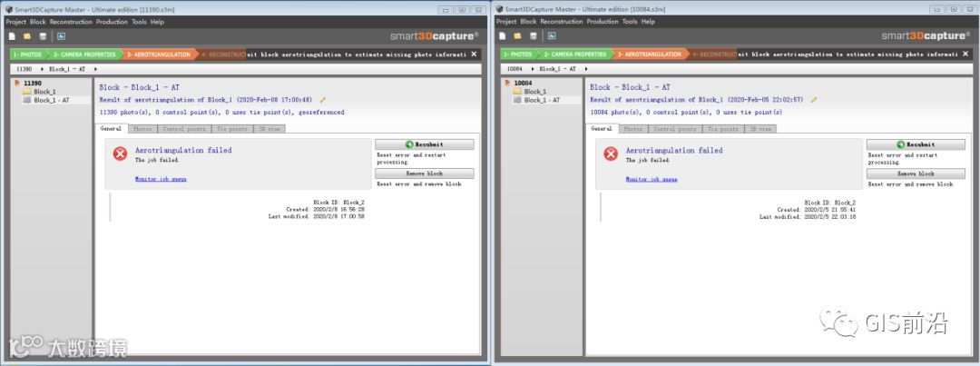Click the '11390 photo(s)... georeferenced' summary line
This screenshot has height=366, width=980.
tap(222, 113)
